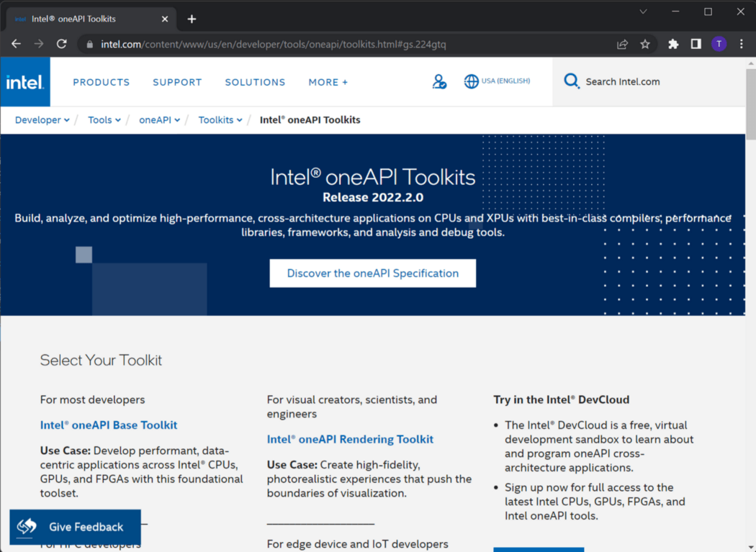The height and width of the screenshot is (552, 756).
Task: Open Chrome three-dot menu
Action: coord(742,45)
